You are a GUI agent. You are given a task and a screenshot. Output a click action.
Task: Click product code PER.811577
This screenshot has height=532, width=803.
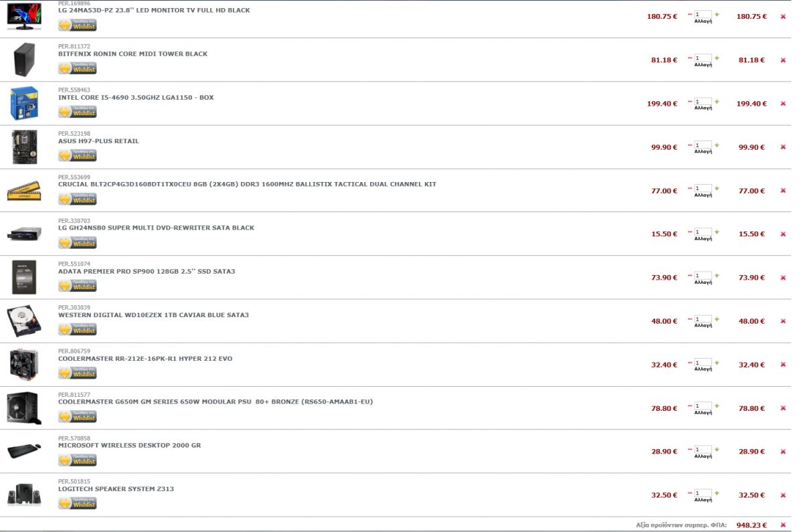point(74,395)
